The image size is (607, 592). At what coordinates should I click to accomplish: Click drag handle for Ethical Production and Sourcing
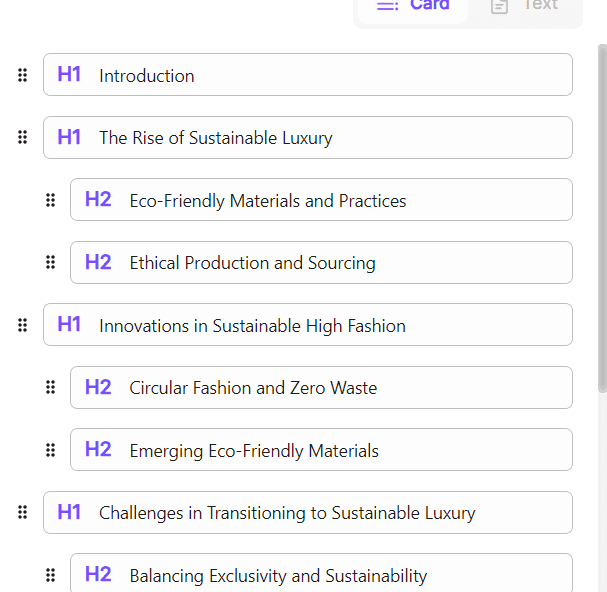click(x=50, y=263)
